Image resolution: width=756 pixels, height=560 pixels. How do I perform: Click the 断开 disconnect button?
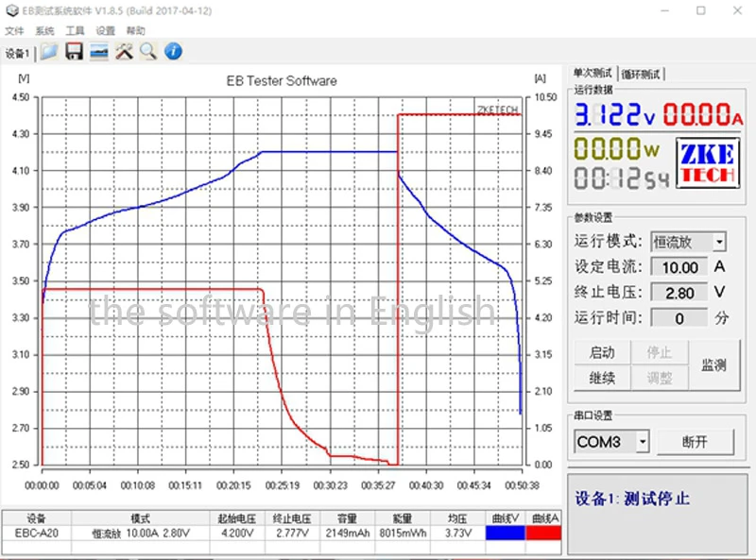tap(695, 441)
